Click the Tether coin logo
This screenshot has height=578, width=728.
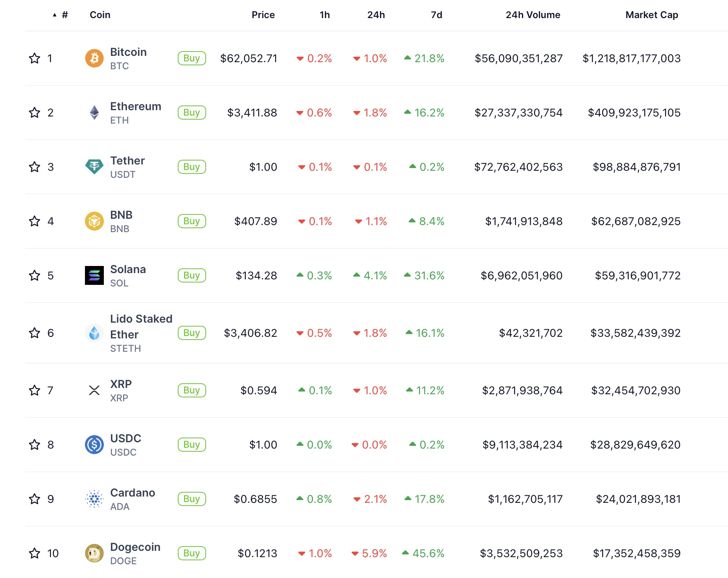94,167
